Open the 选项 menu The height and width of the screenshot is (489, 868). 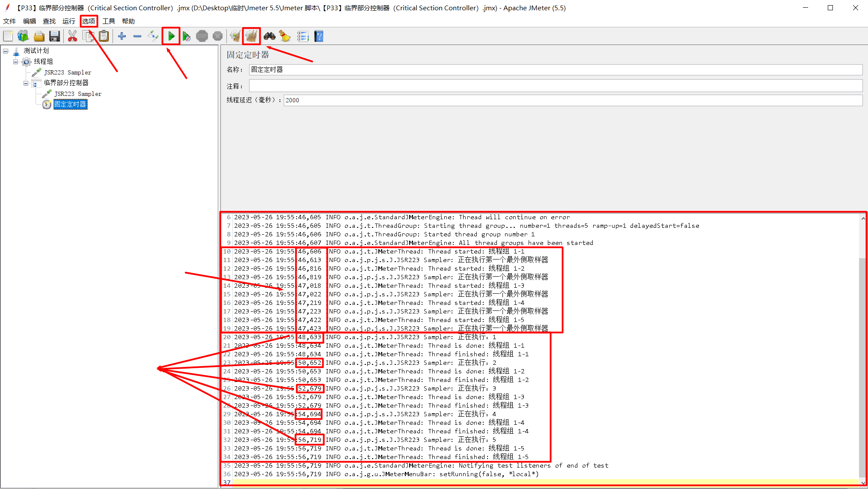click(x=88, y=21)
